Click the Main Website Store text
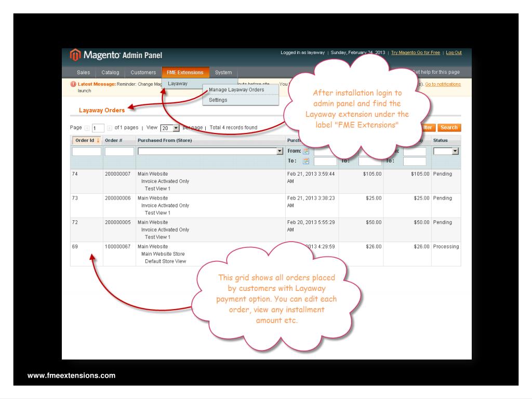The height and width of the screenshot is (399, 532). (x=163, y=254)
